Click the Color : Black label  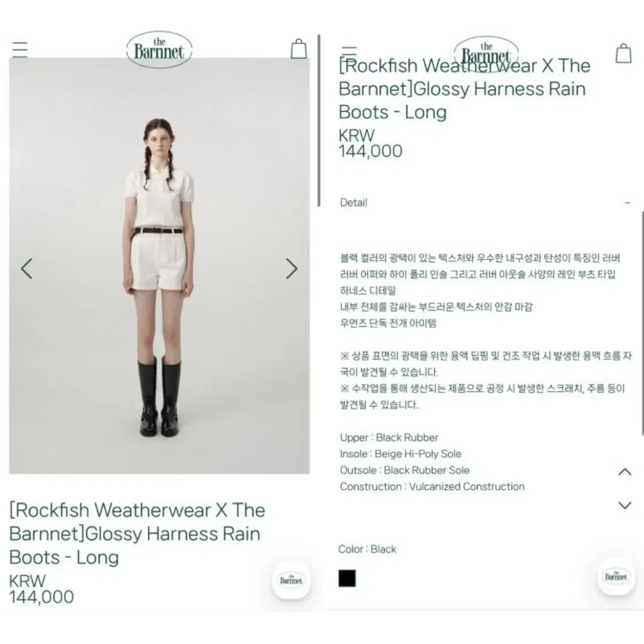pos(368,549)
